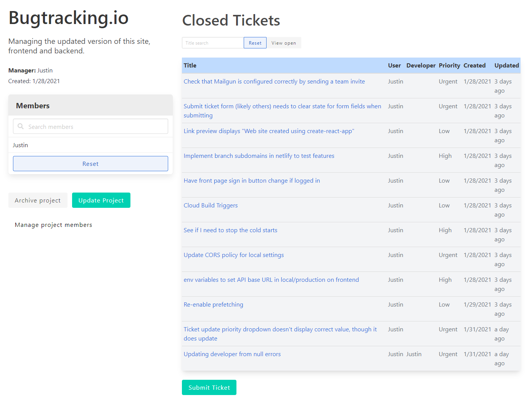Switch to View open tickets

pyautogui.click(x=283, y=43)
